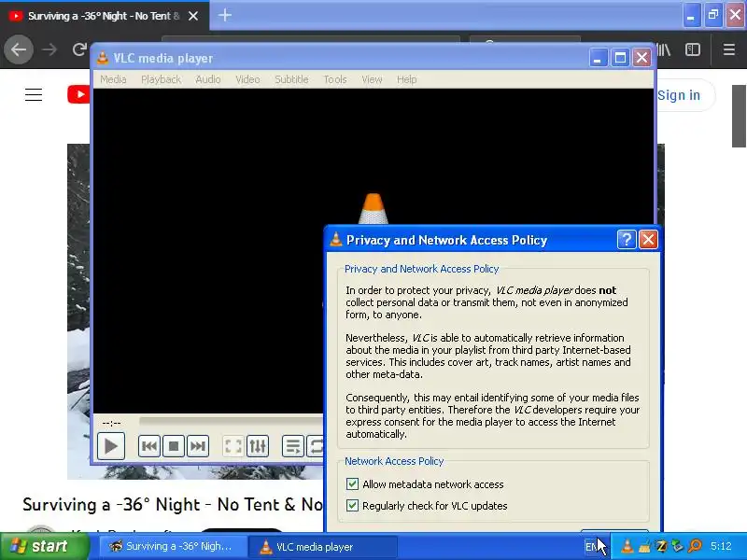Click the browser forward arrow
This screenshot has height=560, width=747.
[49, 49]
